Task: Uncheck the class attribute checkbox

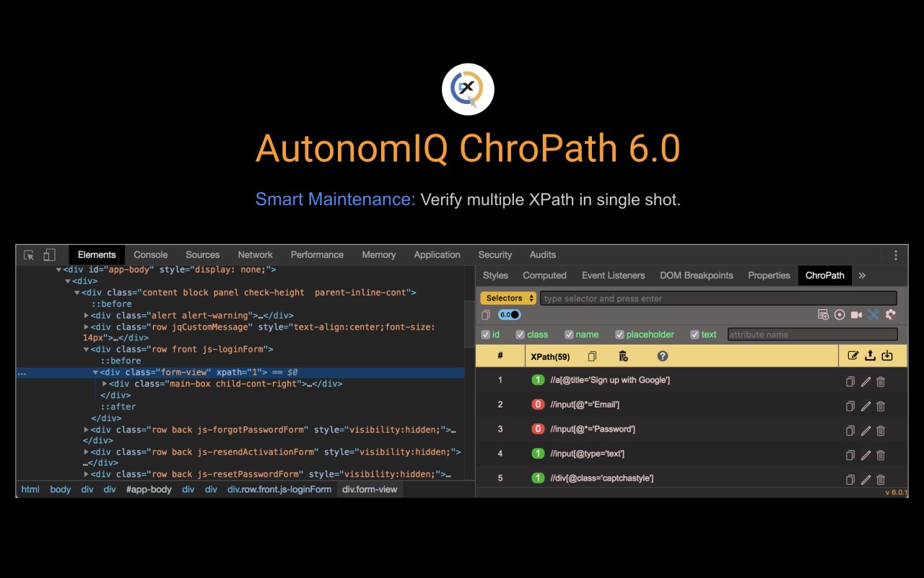Action: pyautogui.click(x=520, y=335)
